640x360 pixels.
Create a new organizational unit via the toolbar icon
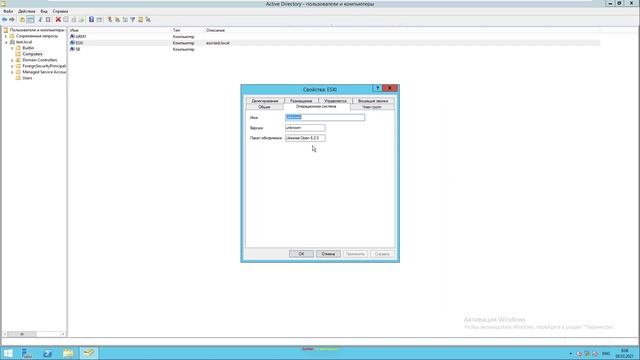tap(125, 20)
